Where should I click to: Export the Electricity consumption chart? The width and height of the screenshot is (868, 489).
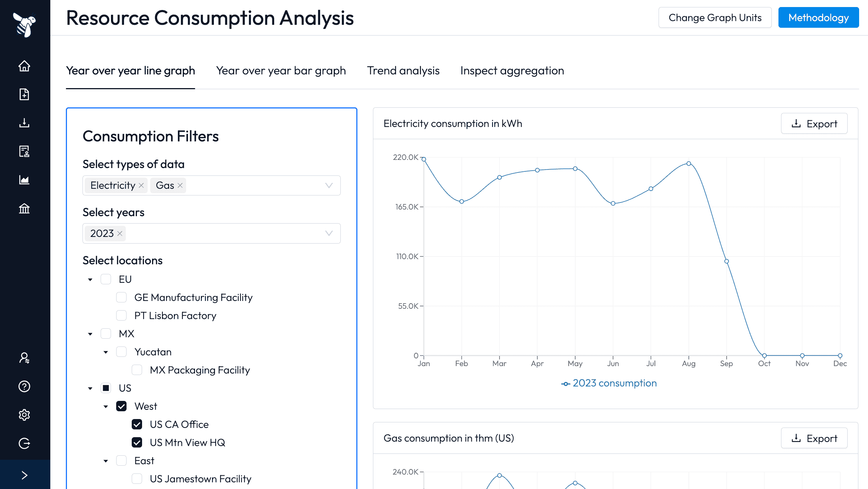click(814, 124)
